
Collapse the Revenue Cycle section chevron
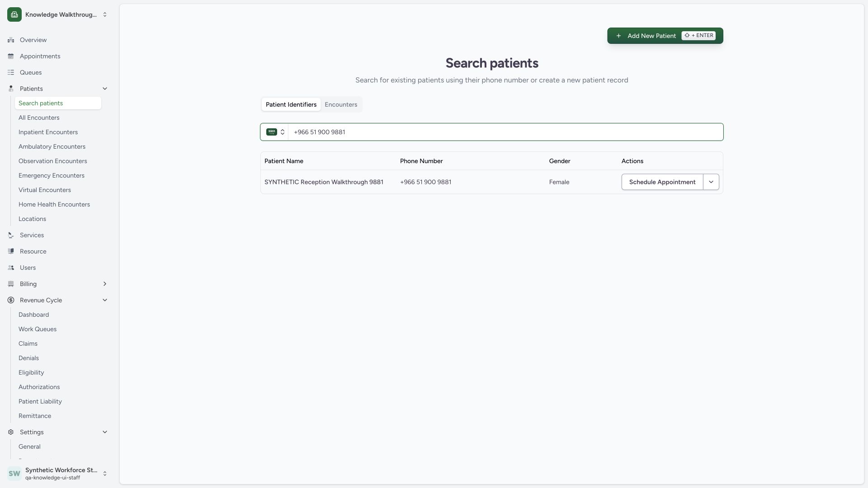[x=105, y=300]
